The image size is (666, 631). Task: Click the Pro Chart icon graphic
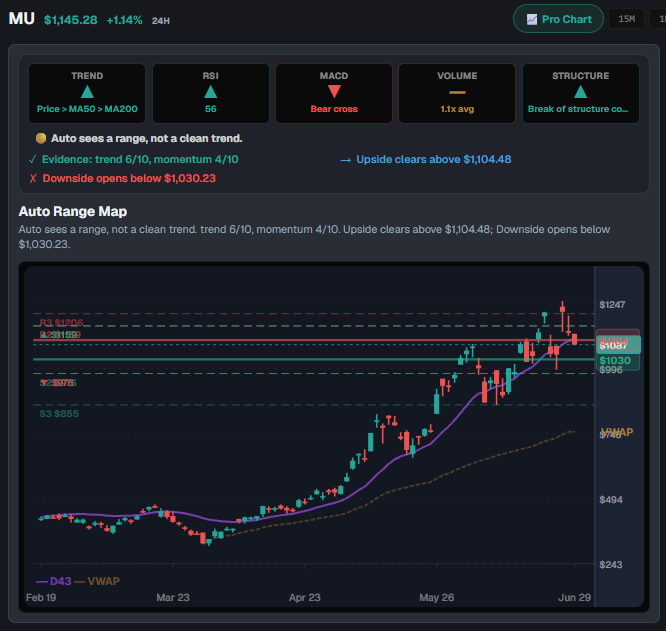coord(531,20)
